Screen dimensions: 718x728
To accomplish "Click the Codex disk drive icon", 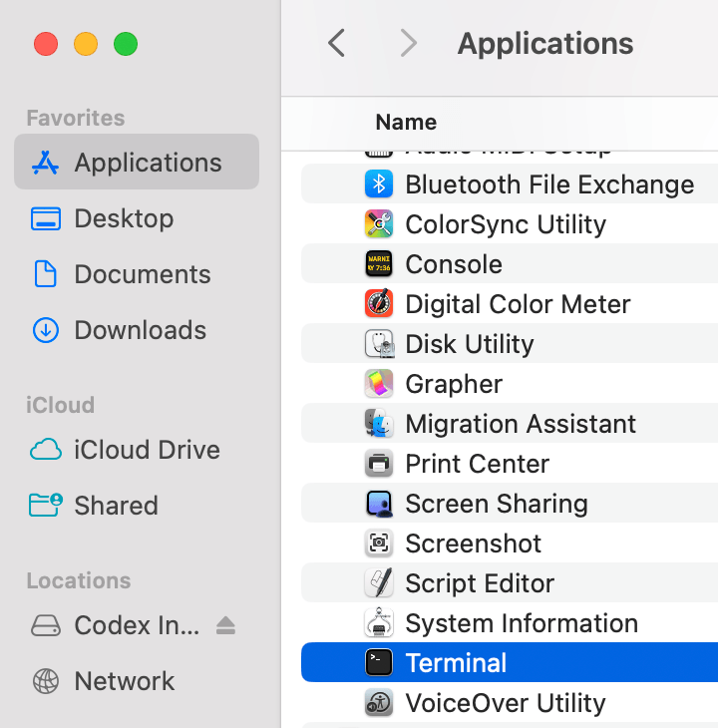I will pyautogui.click(x=46, y=625).
